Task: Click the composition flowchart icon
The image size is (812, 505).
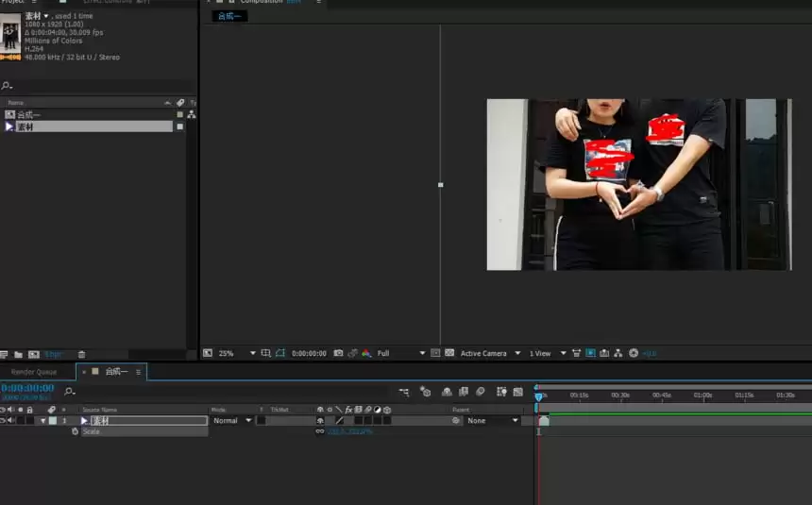Action: tap(618, 353)
